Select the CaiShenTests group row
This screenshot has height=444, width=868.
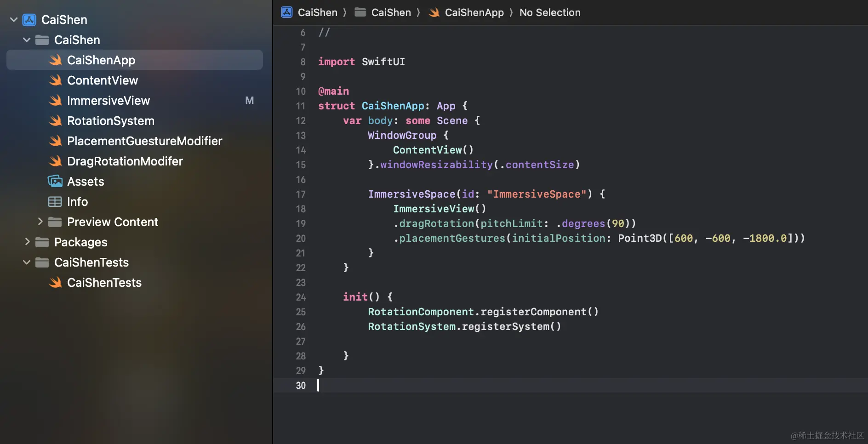click(135, 262)
